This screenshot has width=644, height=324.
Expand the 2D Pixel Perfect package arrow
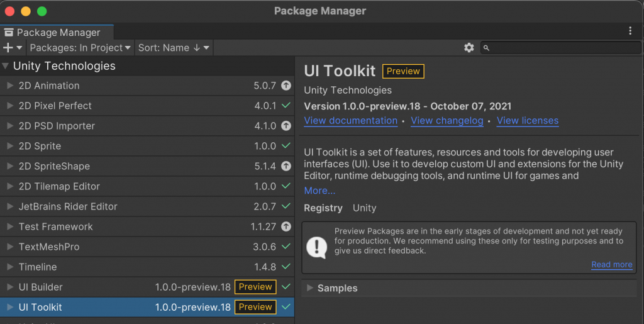(10, 106)
